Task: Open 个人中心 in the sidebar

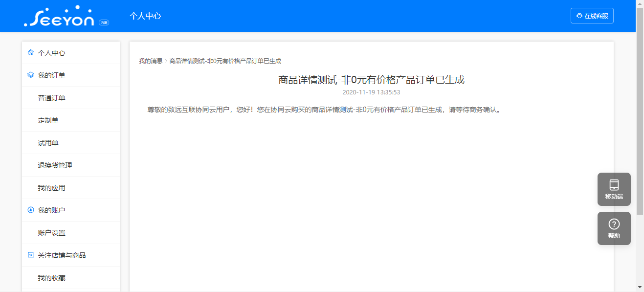Action: pos(71,53)
